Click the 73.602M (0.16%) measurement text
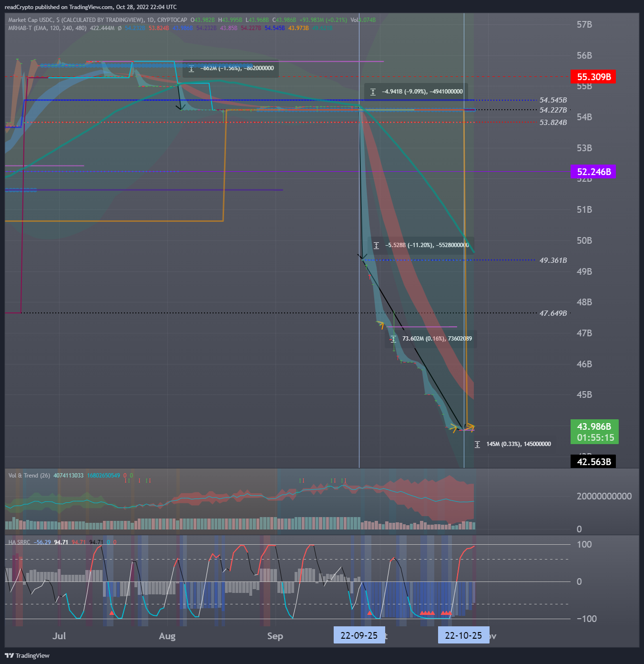The height and width of the screenshot is (664, 644). 437,339
